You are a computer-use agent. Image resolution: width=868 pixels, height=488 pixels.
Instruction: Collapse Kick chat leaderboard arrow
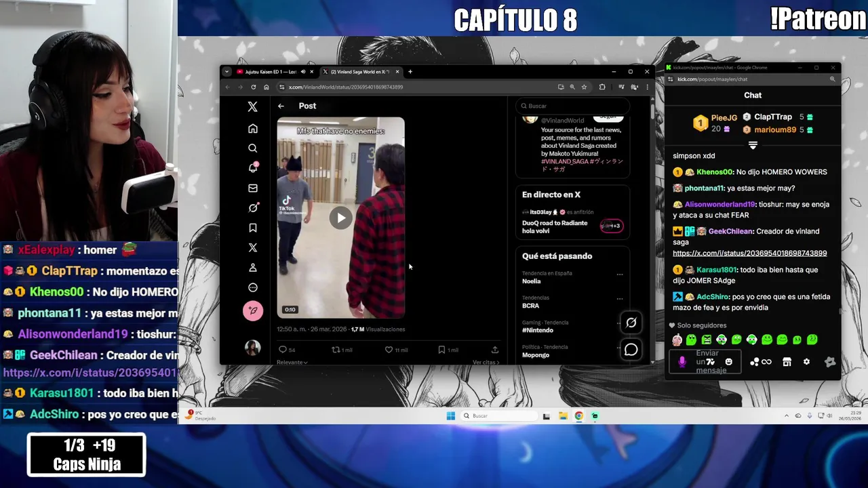[753, 145]
